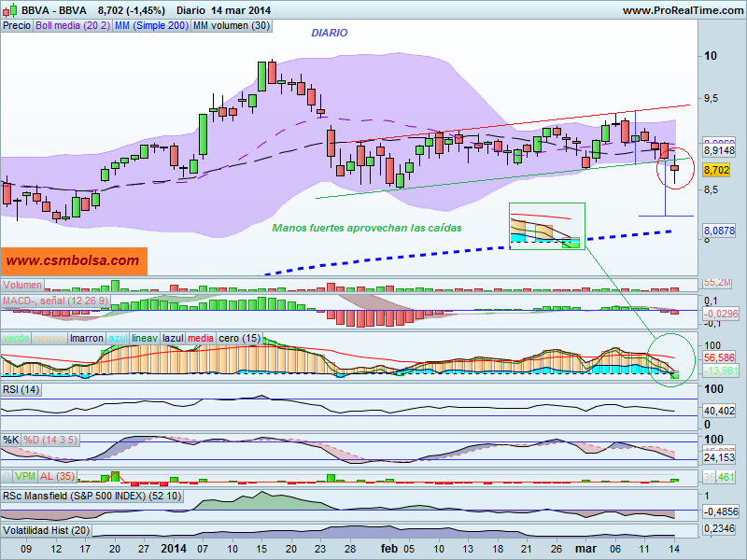
Task: Select the %K stochastic label
Action: (11, 440)
